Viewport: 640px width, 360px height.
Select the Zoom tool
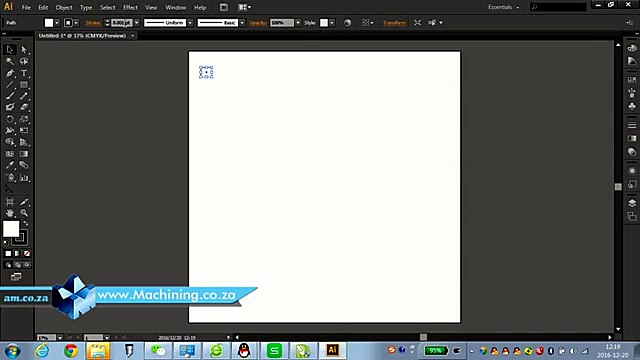[24, 213]
